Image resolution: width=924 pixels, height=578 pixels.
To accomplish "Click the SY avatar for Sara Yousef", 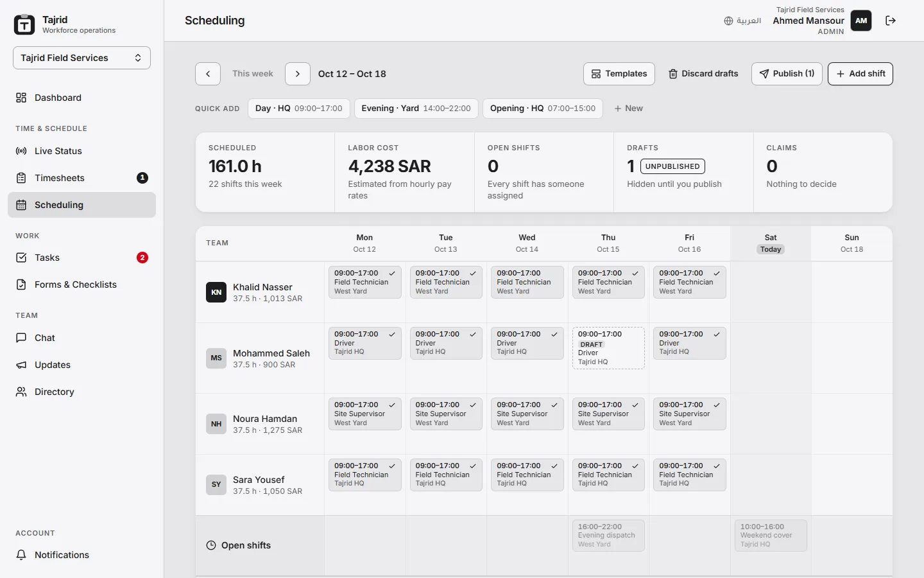I will tap(216, 485).
